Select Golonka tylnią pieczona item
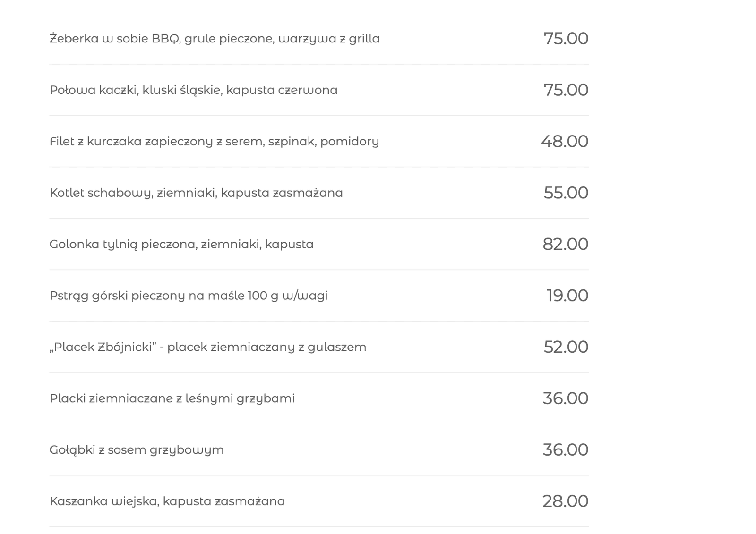Viewport: 756px width, 534px height. coord(181,245)
